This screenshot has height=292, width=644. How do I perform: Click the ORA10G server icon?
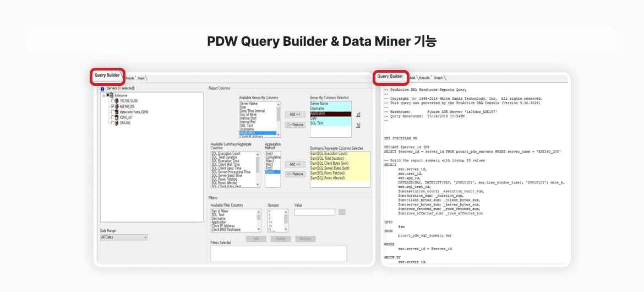116,122
